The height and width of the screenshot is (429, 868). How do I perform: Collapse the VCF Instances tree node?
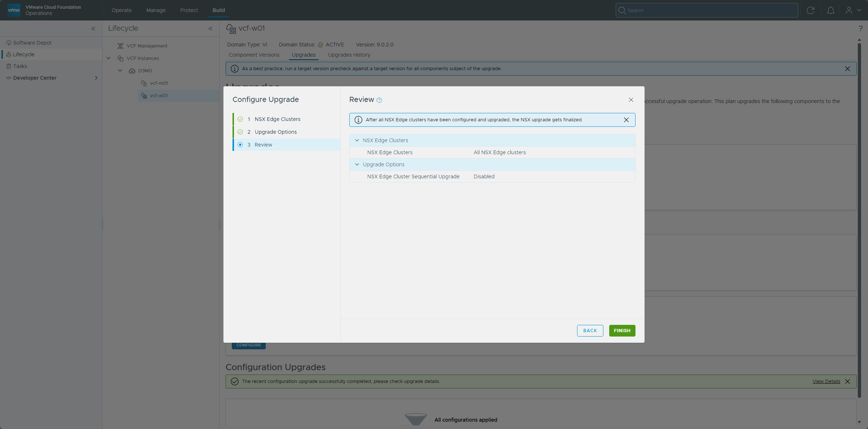pos(108,58)
